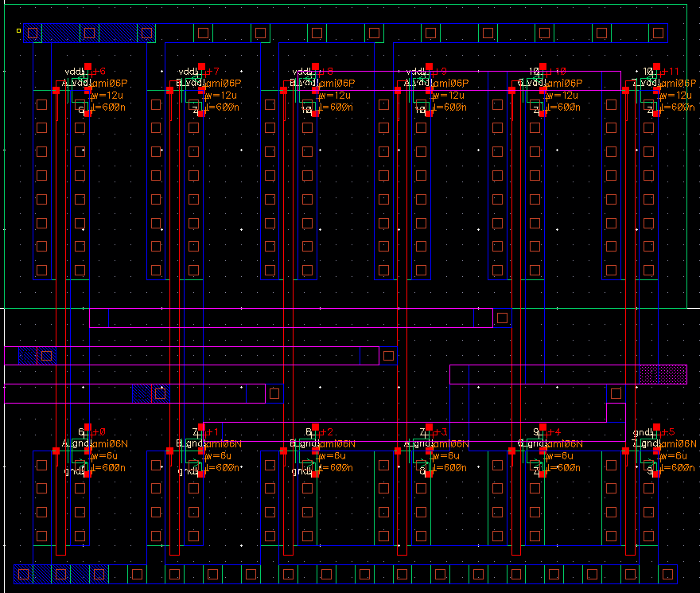Select the +7 transistor instance label
Screen dimensions: 700x593
213,72
